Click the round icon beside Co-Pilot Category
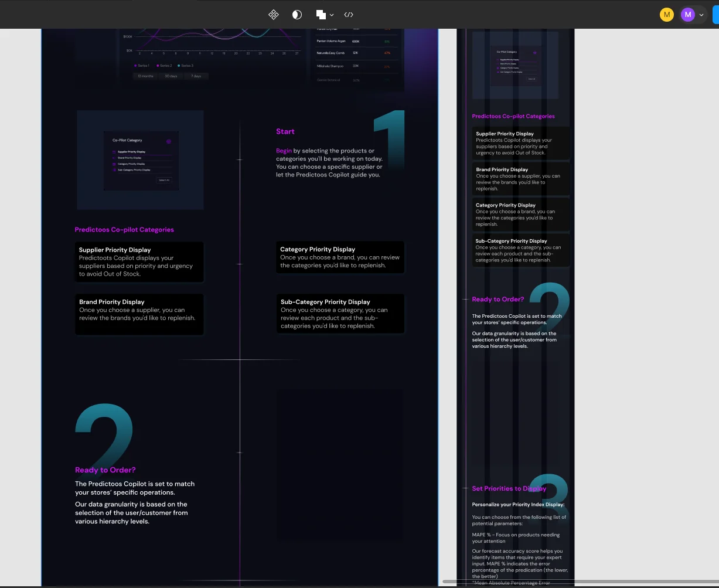Image resolution: width=719 pixels, height=588 pixels. pos(169,141)
